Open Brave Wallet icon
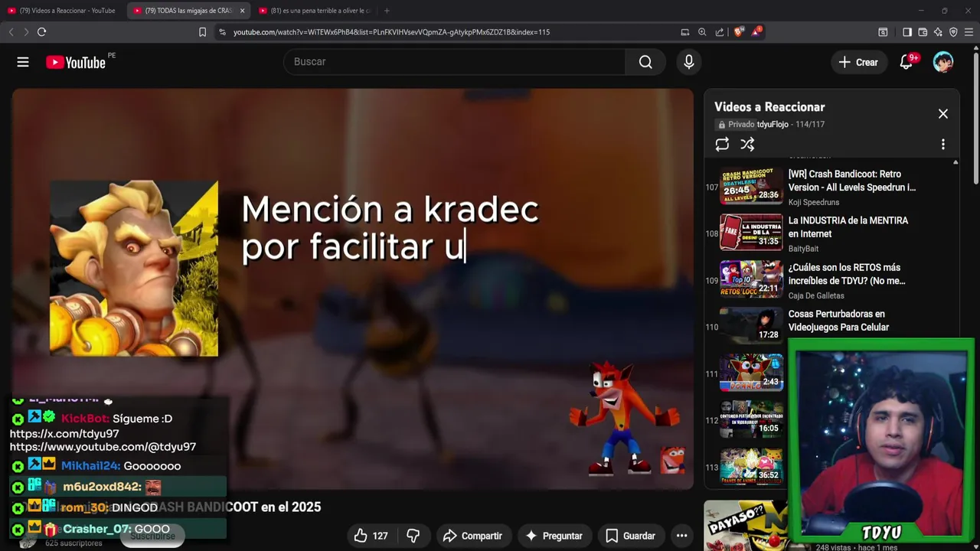Viewport: 980px width, 551px height. tap(923, 32)
